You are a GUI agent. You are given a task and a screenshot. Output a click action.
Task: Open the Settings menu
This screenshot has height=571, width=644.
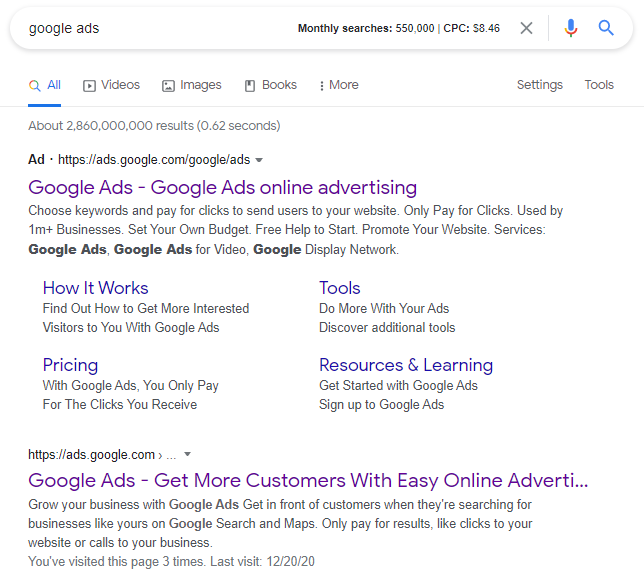pos(539,85)
